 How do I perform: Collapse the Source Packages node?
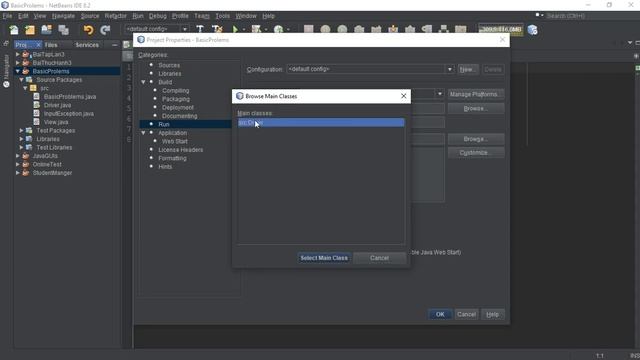[x=21, y=80]
